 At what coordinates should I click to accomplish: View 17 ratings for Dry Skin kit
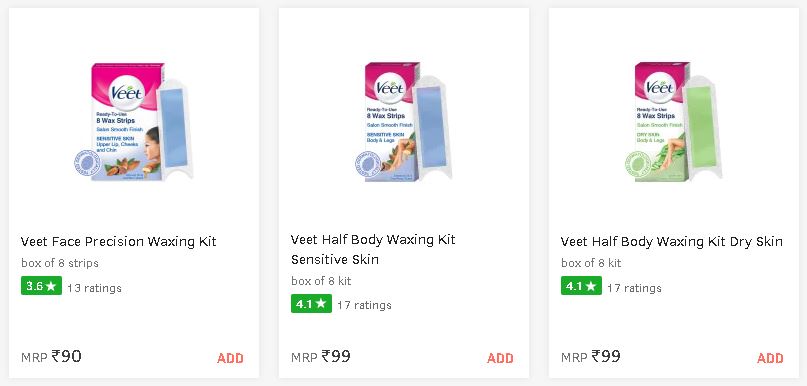pyautogui.click(x=634, y=288)
